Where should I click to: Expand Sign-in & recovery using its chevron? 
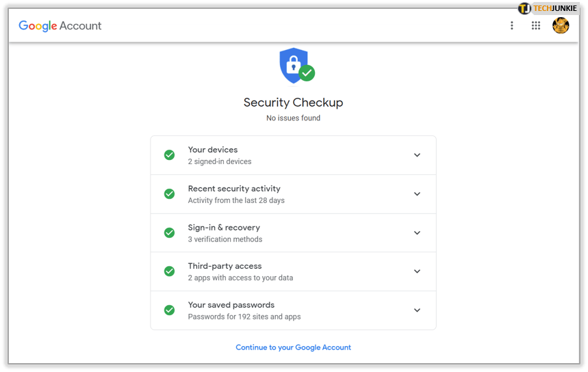417,232
